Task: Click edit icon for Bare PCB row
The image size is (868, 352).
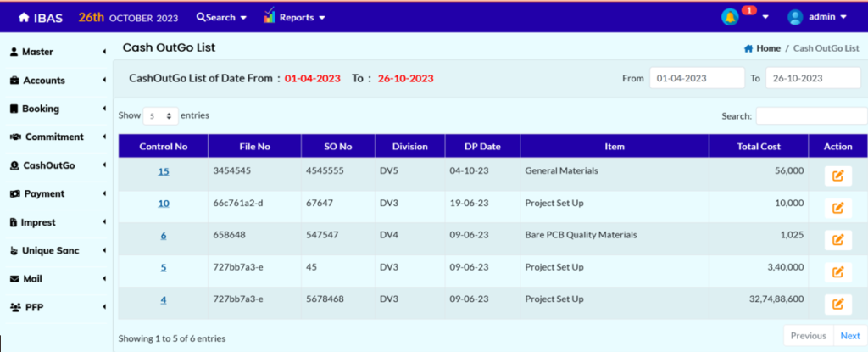Action: click(837, 239)
